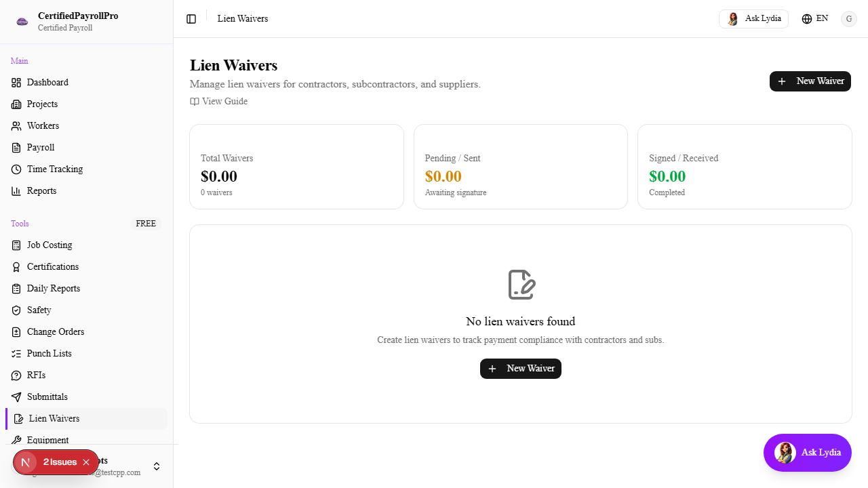Viewport: 868px width, 488px height.
Task: Open Job Costing calculator icon
Action: click(16, 245)
